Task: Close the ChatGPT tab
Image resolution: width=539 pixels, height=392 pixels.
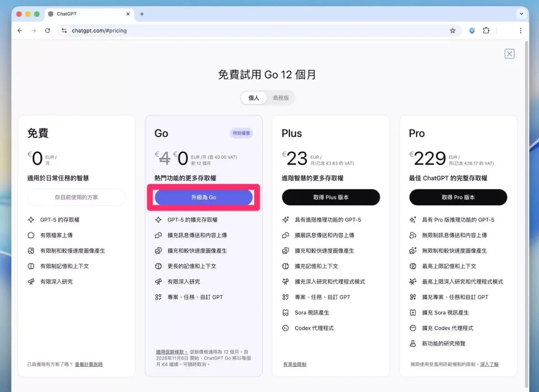Action: (x=128, y=14)
